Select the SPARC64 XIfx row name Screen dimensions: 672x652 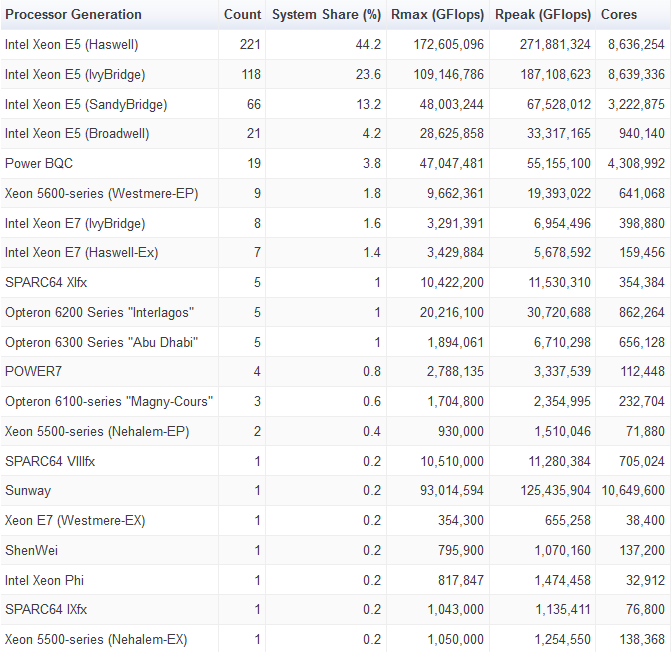click(46, 282)
